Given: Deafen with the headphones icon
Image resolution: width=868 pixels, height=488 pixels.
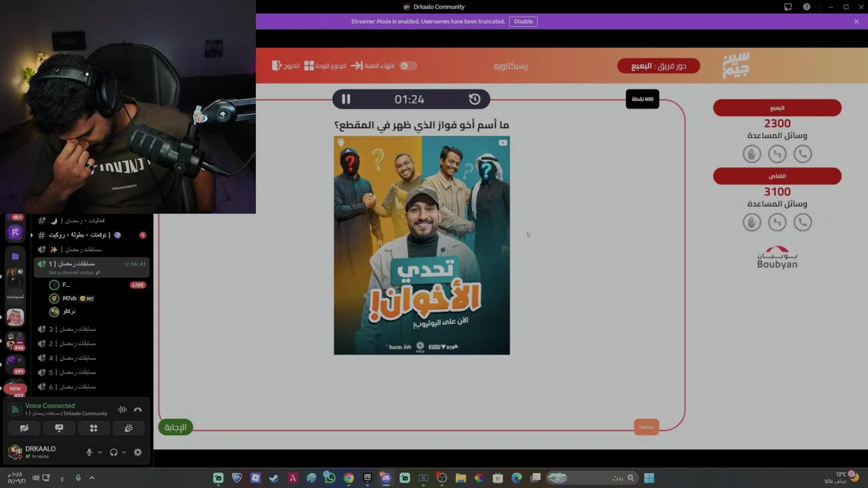Looking at the screenshot, I should (x=113, y=452).
